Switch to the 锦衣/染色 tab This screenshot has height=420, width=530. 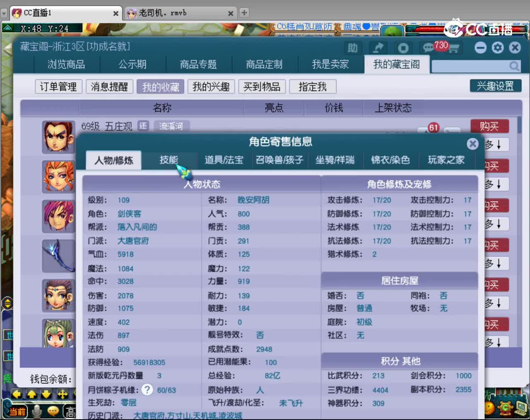pyautogui.click(x=390, y=160)
